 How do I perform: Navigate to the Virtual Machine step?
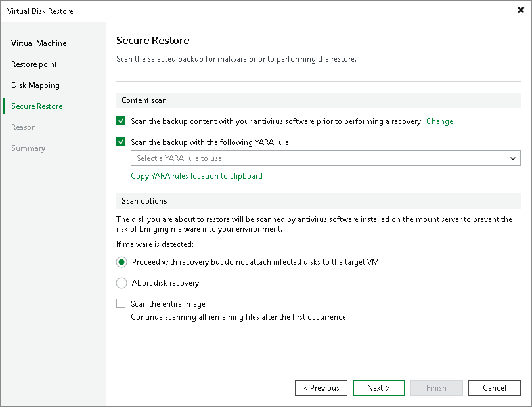[38, 43]
